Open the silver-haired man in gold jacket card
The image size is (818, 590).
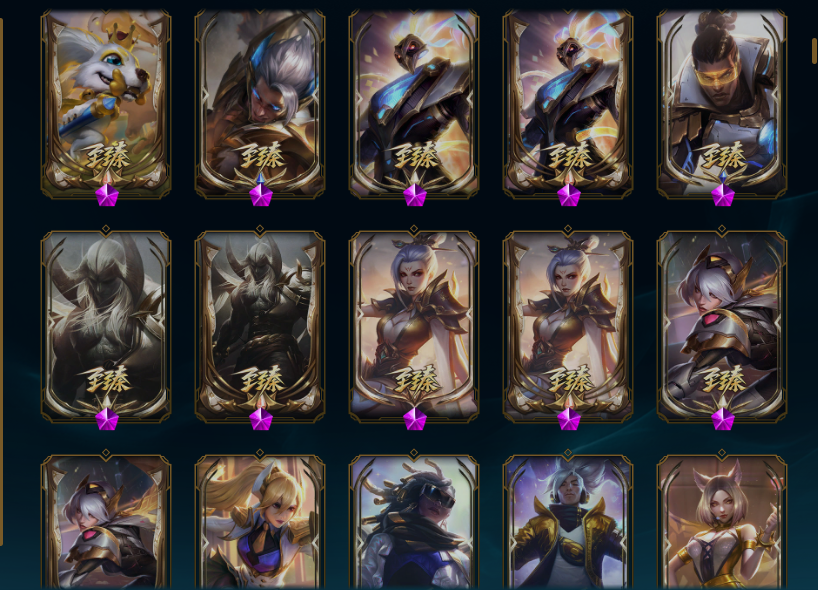pyautogui.click(x=568, y=523)
